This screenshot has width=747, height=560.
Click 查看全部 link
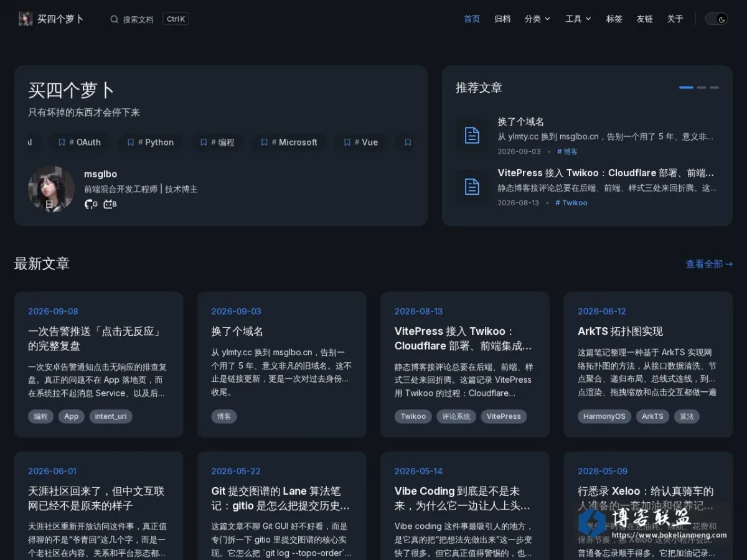(x=709, y=264)
